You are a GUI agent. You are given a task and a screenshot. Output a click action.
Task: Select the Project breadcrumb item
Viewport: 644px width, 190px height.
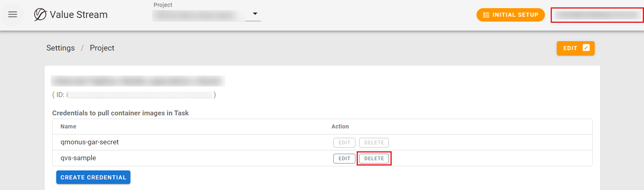point(102,48)
